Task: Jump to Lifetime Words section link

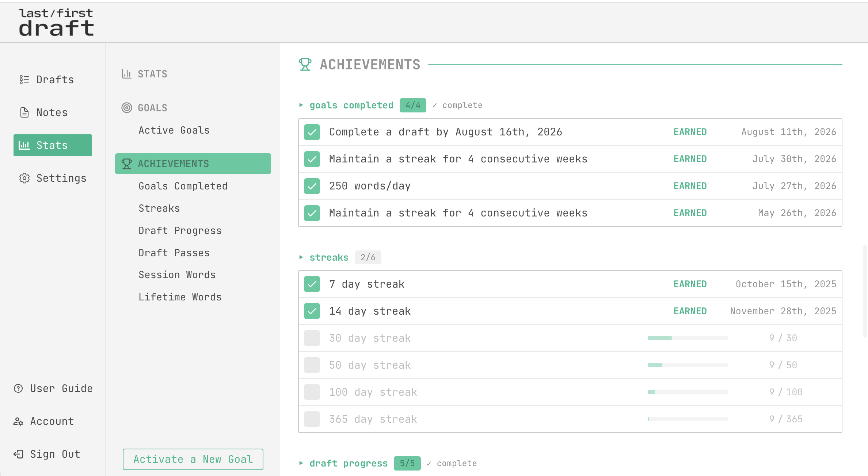Action: tap(180, 297)
